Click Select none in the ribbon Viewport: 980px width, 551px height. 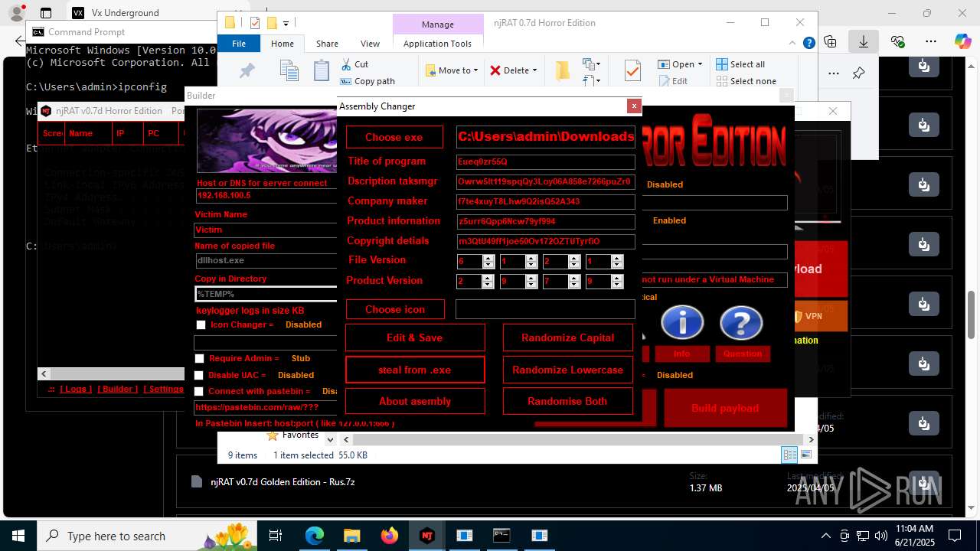coord(746,81)
